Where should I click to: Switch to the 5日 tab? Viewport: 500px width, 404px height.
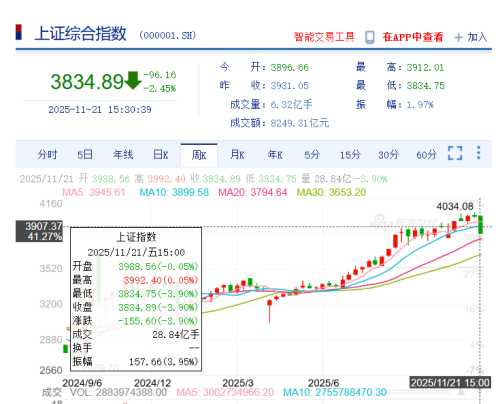tap(85, 155)
